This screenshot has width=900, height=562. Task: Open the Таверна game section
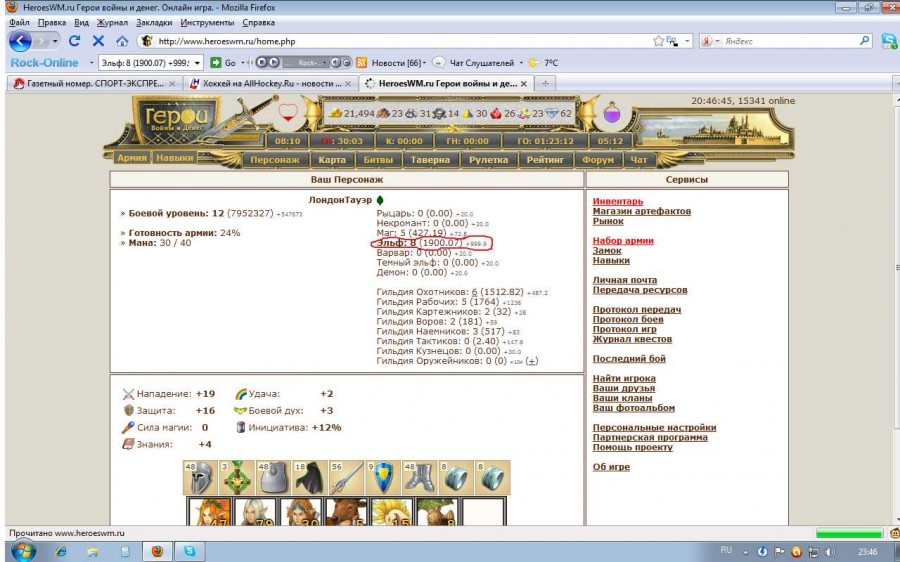pos(428,160)
